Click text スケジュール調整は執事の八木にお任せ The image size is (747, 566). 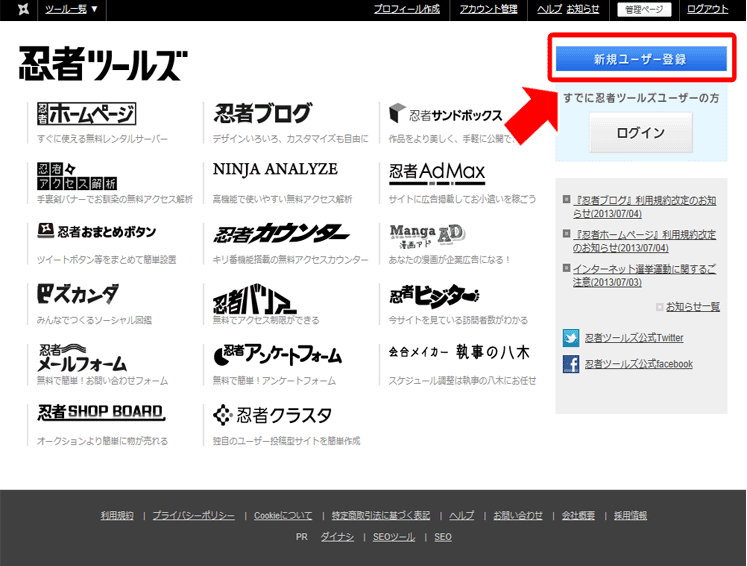pyautogui.click(x=462, y=381)
